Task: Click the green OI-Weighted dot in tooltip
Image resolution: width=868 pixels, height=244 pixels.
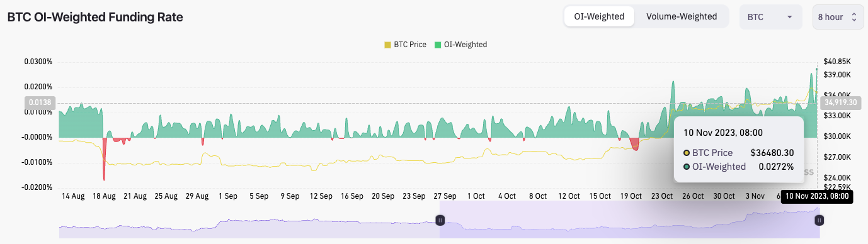Action: click(x=687, y=167)
